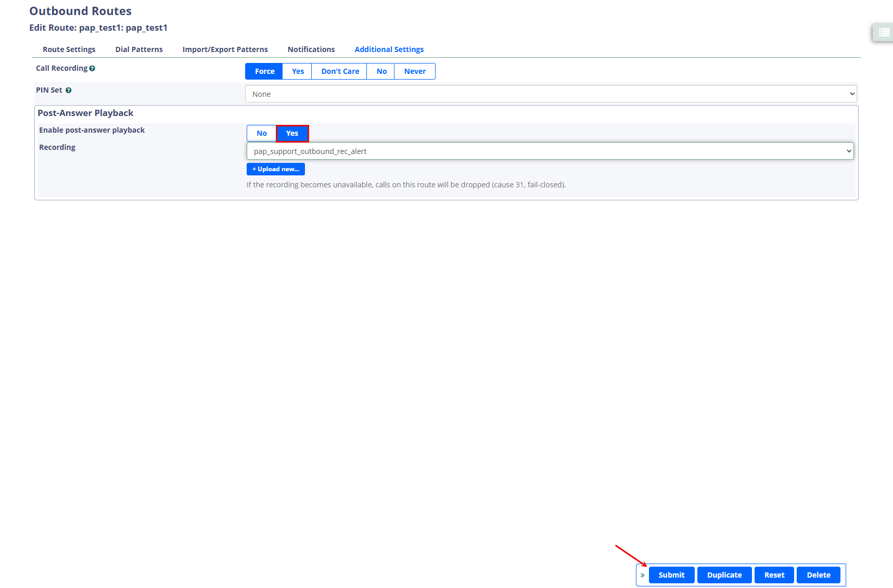Set Call Recording to Don't Care

[340, 71]
